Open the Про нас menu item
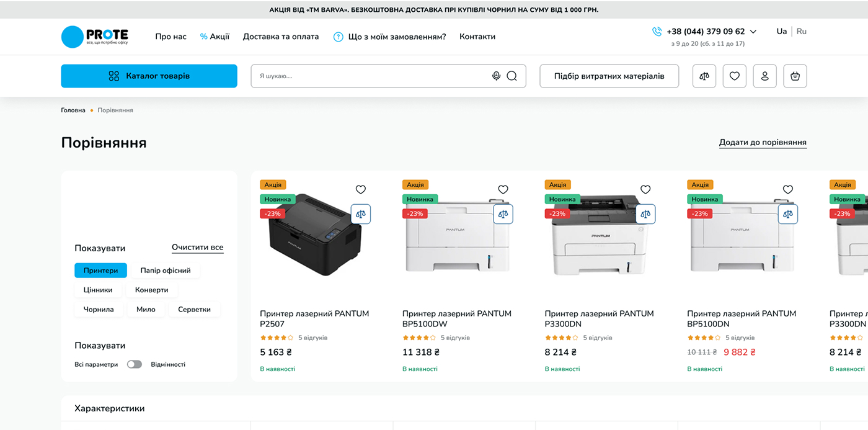Image resolution: width=868 pixels, height=430 pixels. tap(170, 37)
